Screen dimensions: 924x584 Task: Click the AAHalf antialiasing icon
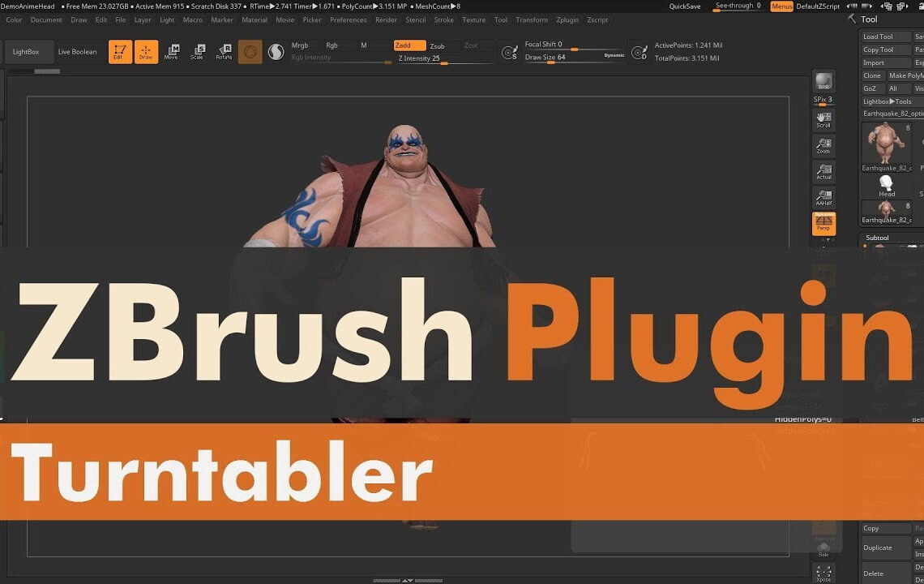(824, 197)
